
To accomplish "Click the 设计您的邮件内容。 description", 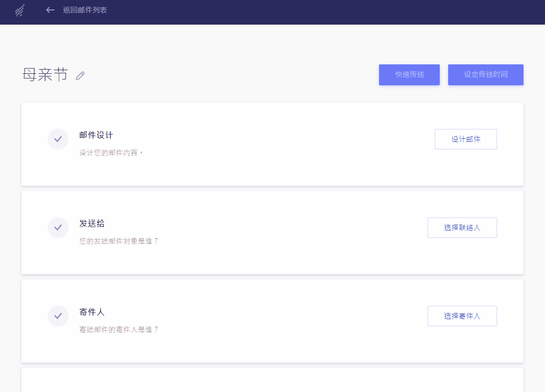I will pyautogui.click(x=111, y=152).
